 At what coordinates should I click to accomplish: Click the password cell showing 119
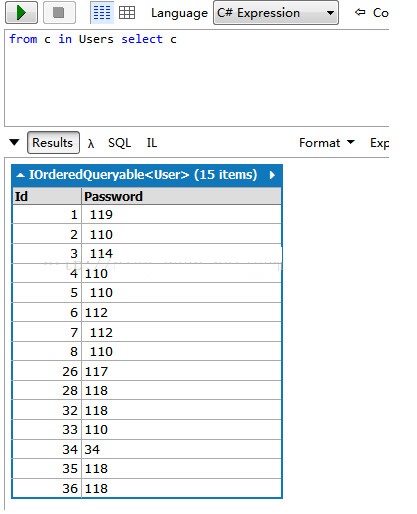point(181,214)
